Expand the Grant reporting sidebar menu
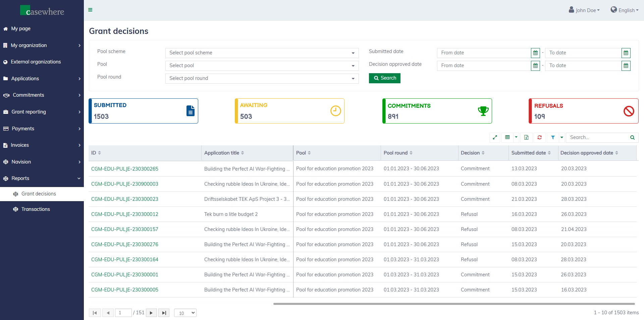This screenshot has width=644, height=320. tap(42, 112)
